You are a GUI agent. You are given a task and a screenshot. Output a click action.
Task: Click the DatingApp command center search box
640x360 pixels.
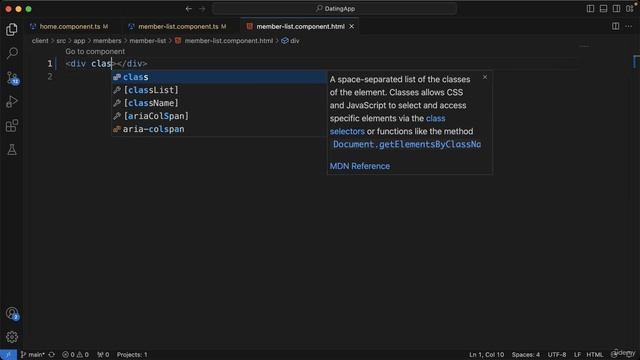click(x=335, y=9)
